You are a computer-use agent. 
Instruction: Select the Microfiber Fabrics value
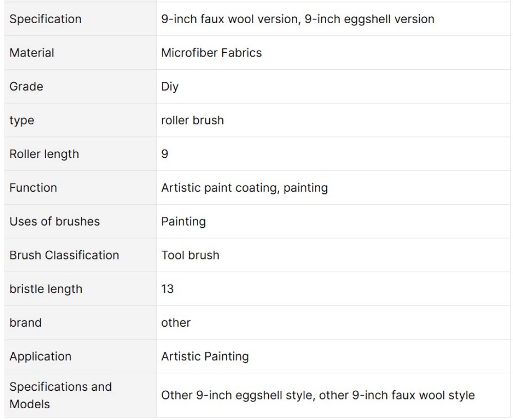click(211, 53)
